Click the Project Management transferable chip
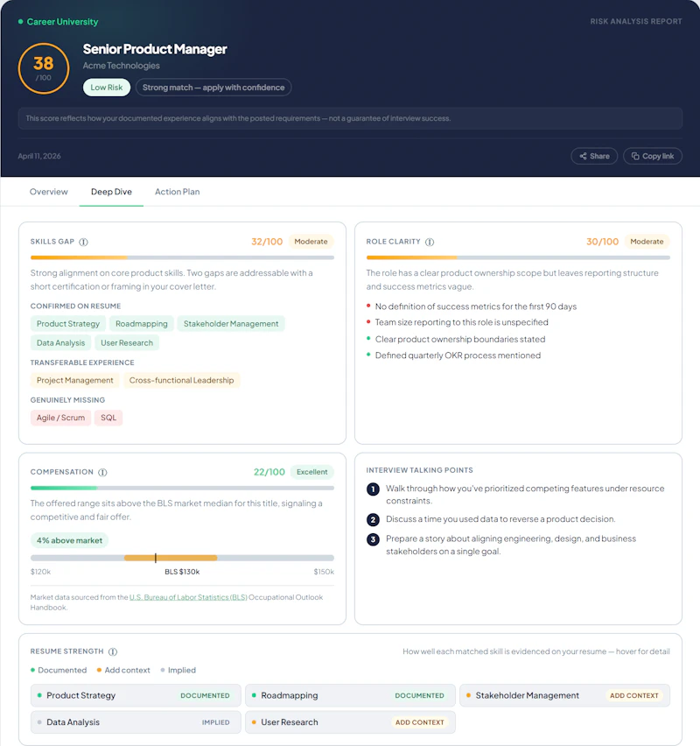Viewport: 700px width, 746px height. tap(74, 380)
